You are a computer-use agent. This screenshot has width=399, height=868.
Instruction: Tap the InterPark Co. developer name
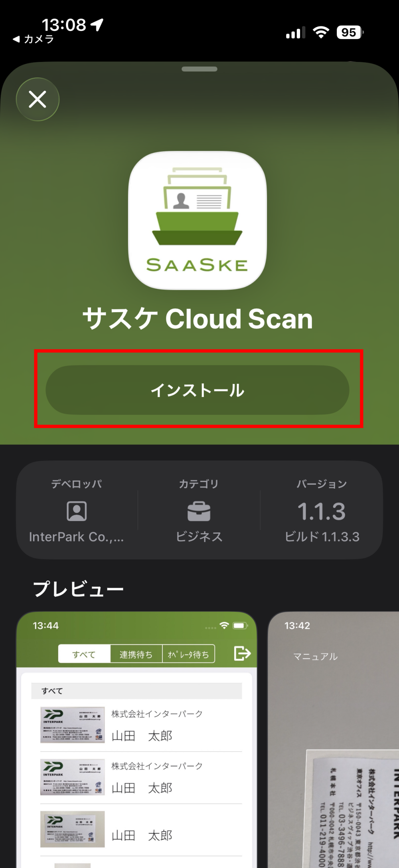pyautogui.click(x=77, y=537)
